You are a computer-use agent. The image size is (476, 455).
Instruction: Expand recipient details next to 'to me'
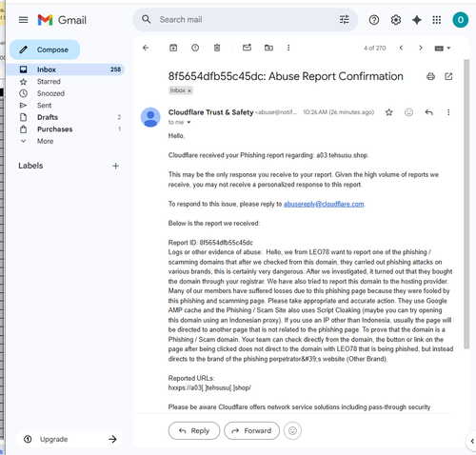pos(188,122)
